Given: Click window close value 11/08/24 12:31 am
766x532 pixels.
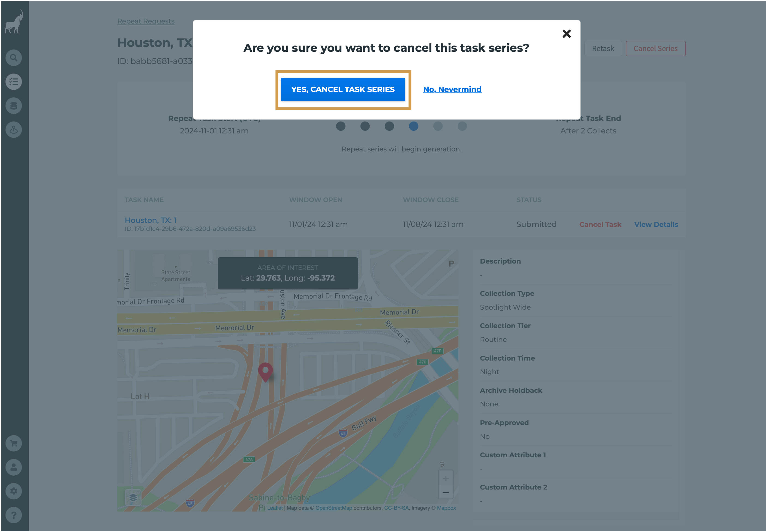Looking at the screenshot, I should coord(433,224).
